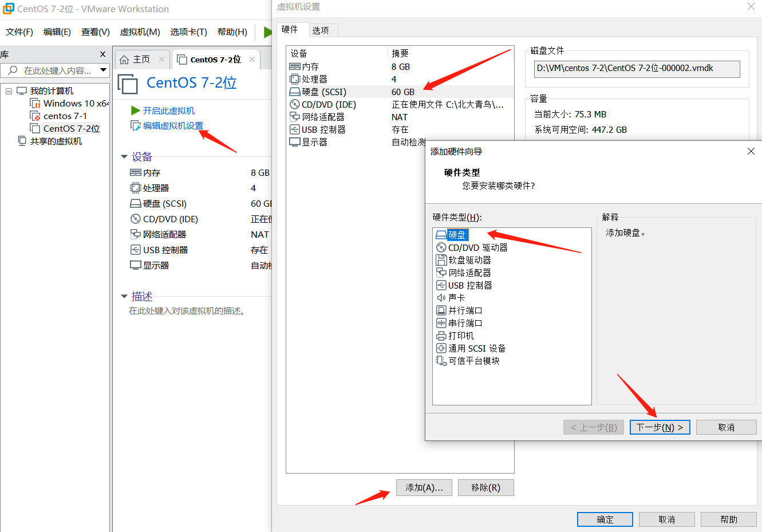Click the 编辑虚拟机设置 link

click(173, 125)
